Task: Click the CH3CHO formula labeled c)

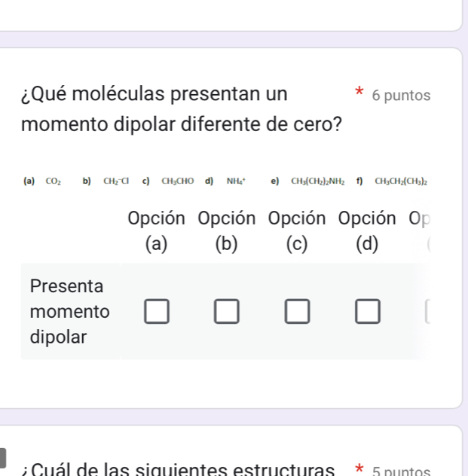Action: coord(178,181)
